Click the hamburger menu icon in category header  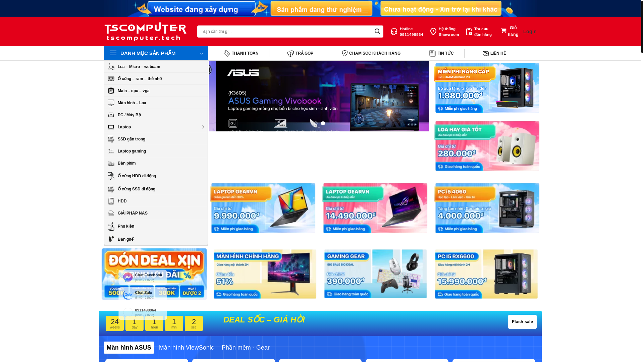(x=113, y=53)
